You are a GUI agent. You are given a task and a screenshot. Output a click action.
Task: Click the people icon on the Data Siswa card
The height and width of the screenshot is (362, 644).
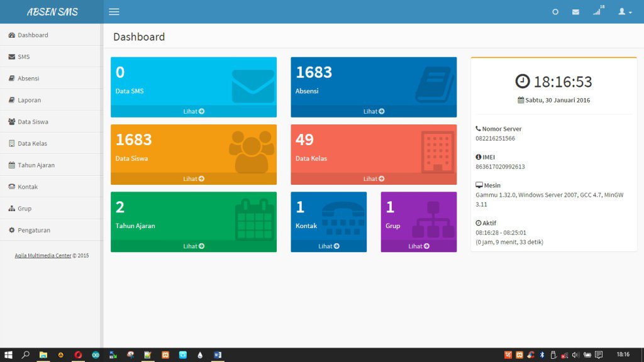tap(252, 152)
